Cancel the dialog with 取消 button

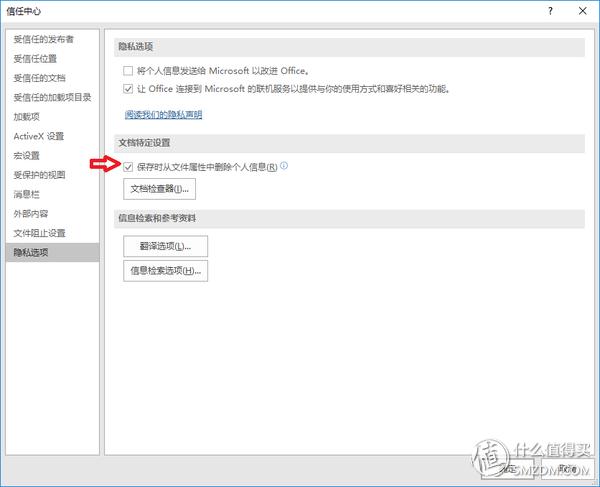coord(567,469)
